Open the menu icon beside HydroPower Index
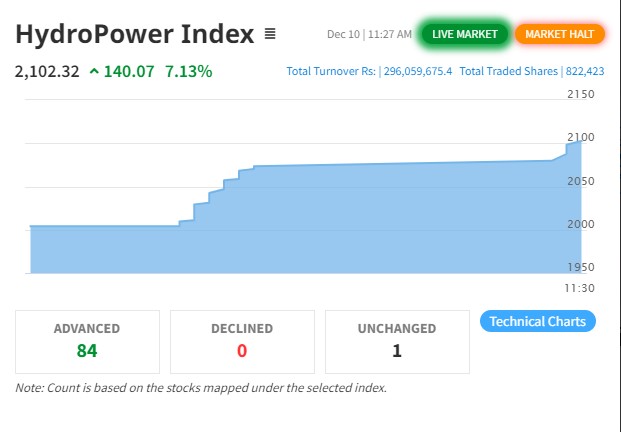The image size is (621, 432). pyautogui.click(x=270, y=35)
